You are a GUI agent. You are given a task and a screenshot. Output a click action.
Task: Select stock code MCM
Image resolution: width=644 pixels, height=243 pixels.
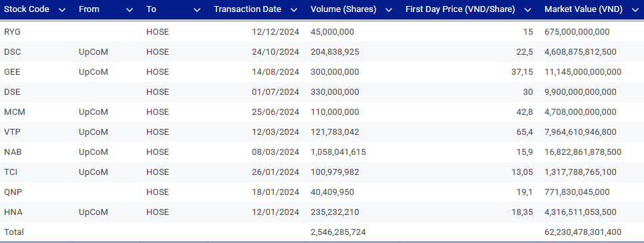pos(15,112)
